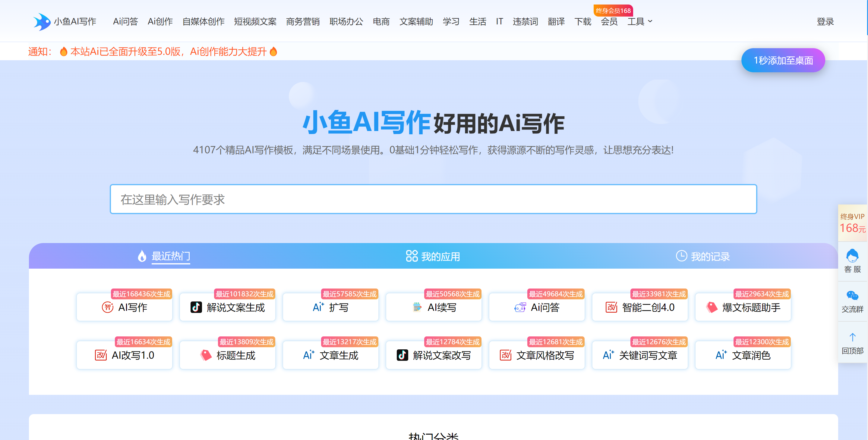Open the Ai创作 nav menu item
The height and width of the screenshot is (440, 868).
click(x=160, y=22)
